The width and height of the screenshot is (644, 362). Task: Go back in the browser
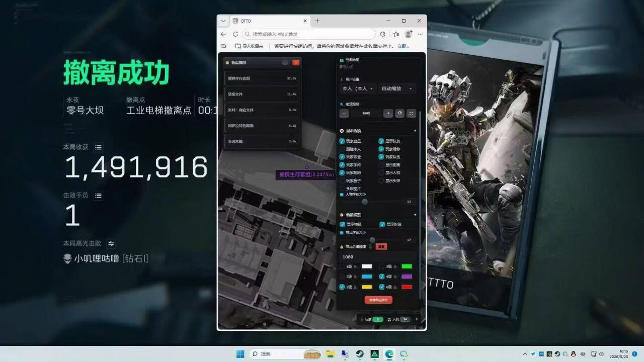224,34
